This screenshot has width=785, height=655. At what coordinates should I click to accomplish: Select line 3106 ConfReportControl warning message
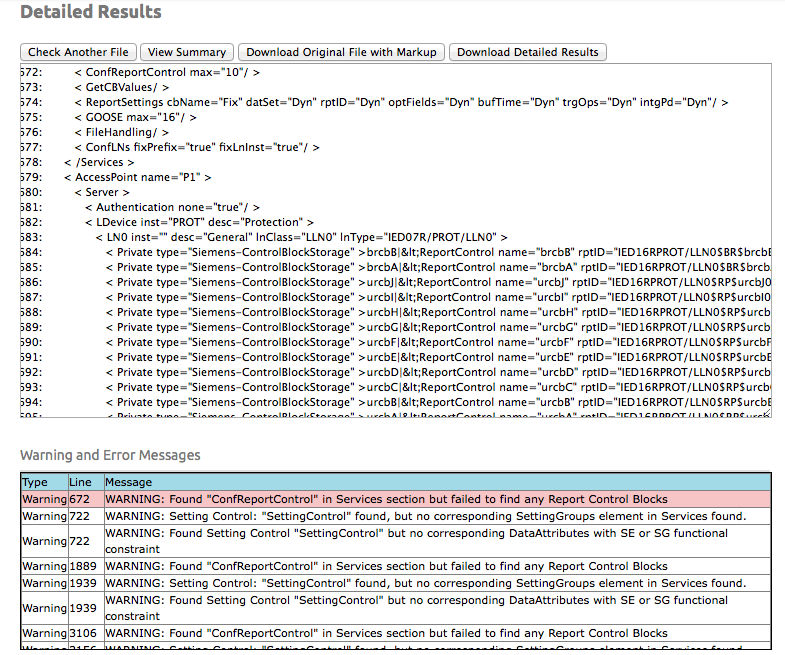437,633
